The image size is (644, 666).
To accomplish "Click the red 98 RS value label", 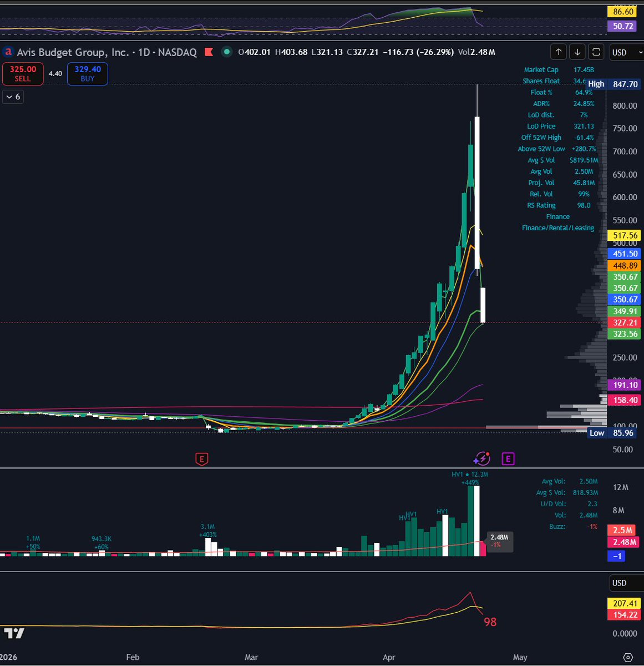I will (490, 622).
